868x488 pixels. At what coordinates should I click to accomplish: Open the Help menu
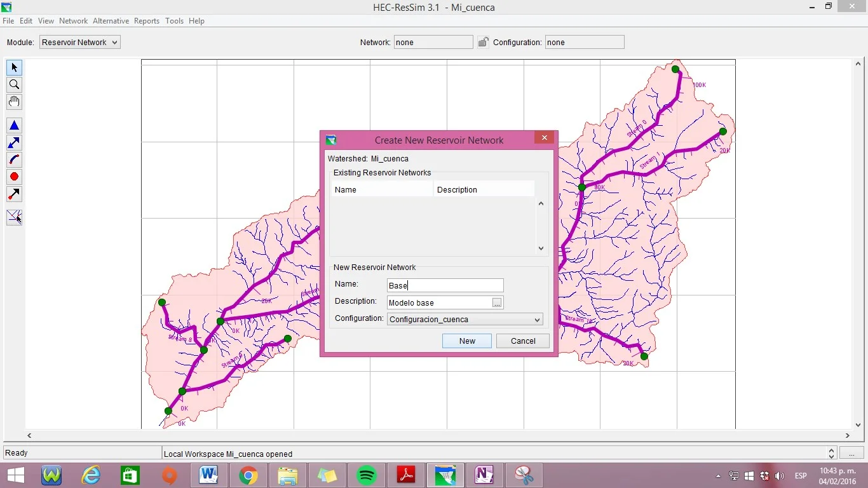tap(196, 21)
